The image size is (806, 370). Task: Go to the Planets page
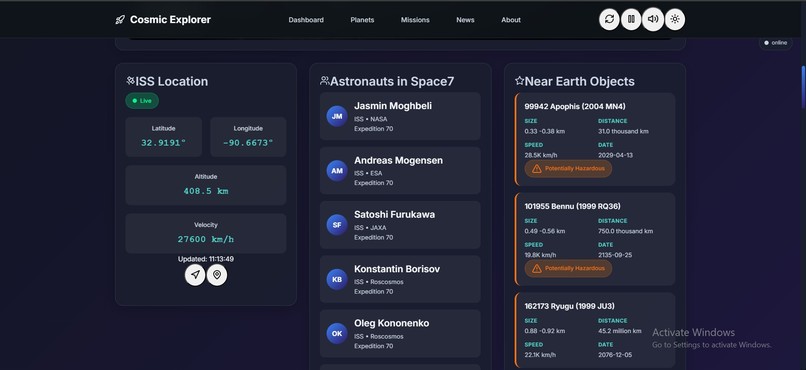click(362, 20)
